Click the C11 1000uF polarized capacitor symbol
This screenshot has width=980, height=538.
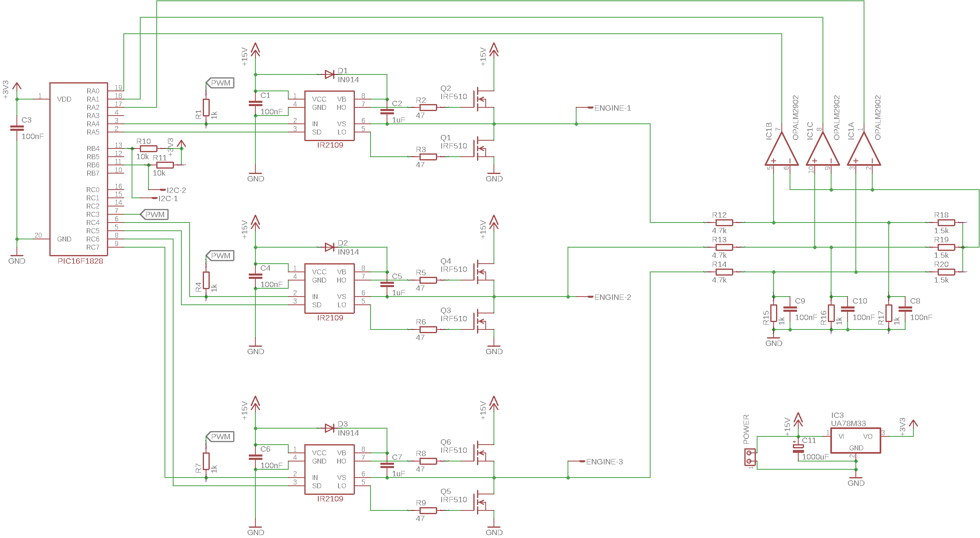[x=798, y=448]
